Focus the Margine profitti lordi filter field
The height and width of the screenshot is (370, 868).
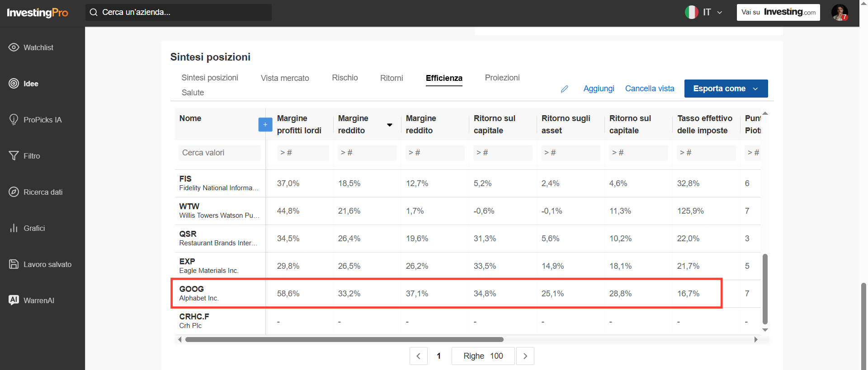303,153
